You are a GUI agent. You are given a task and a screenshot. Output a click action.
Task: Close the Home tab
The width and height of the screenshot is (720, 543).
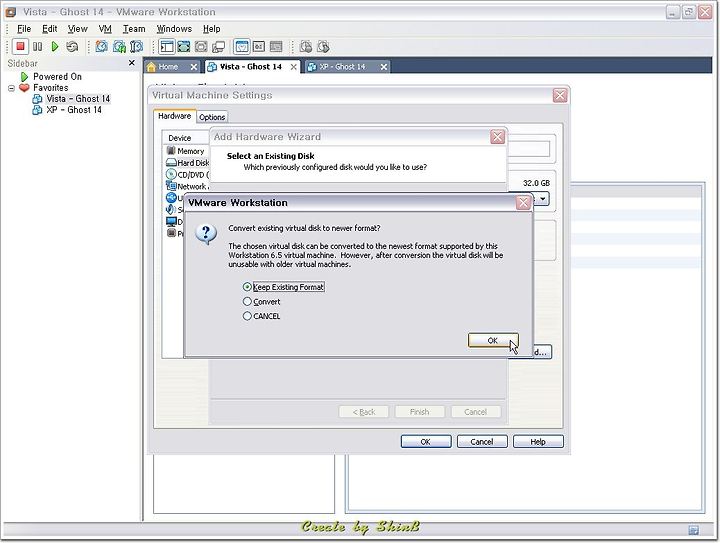click(194, 67)
